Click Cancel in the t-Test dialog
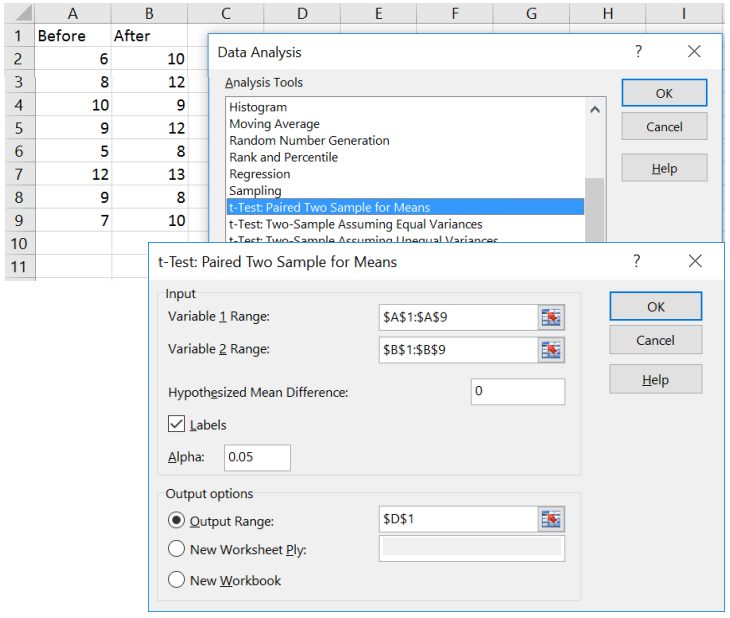 (x=656, y=340)
